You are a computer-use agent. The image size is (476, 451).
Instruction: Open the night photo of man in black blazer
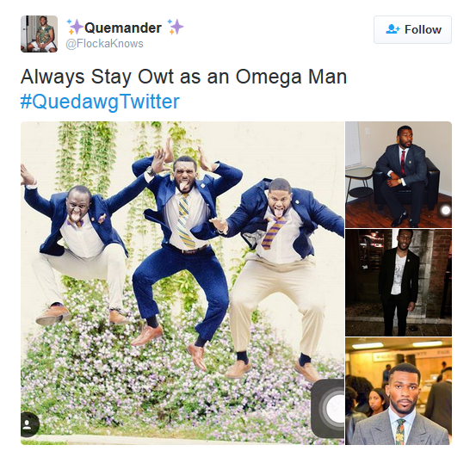click(x=399, y=282)
